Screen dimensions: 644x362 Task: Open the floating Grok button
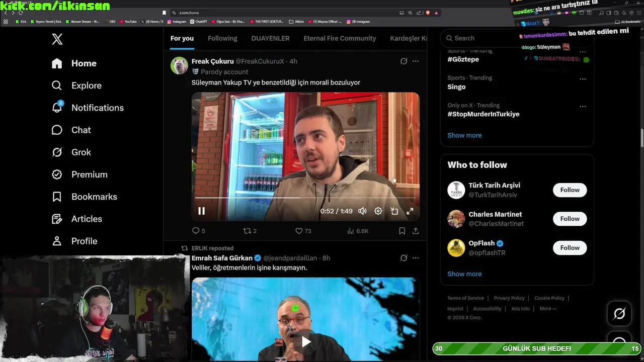click(x=619, y=314)
